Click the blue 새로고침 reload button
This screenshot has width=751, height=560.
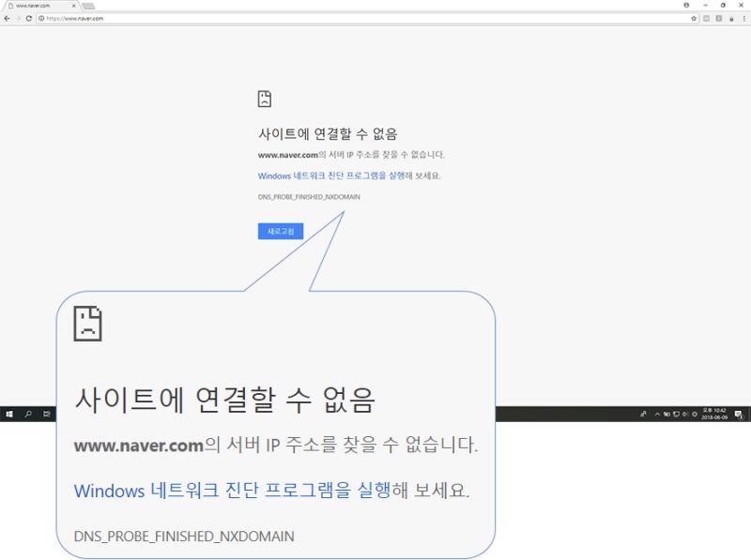click(x=281, y=231)
